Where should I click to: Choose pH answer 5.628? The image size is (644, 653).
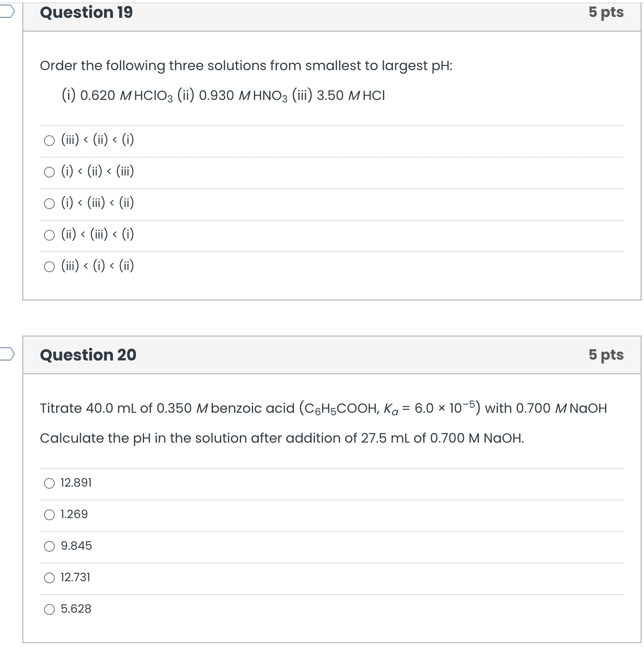49,609
